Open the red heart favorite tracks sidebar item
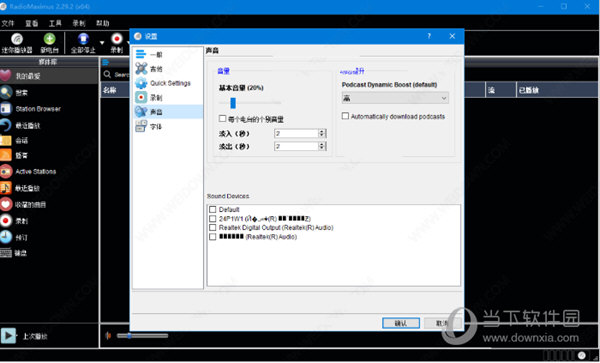 pos(49,204)
